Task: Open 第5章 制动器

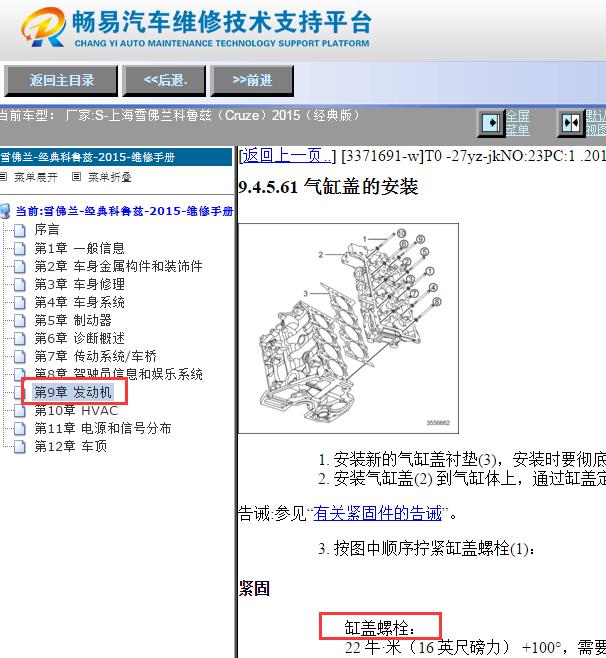Action: pos(73,320)
